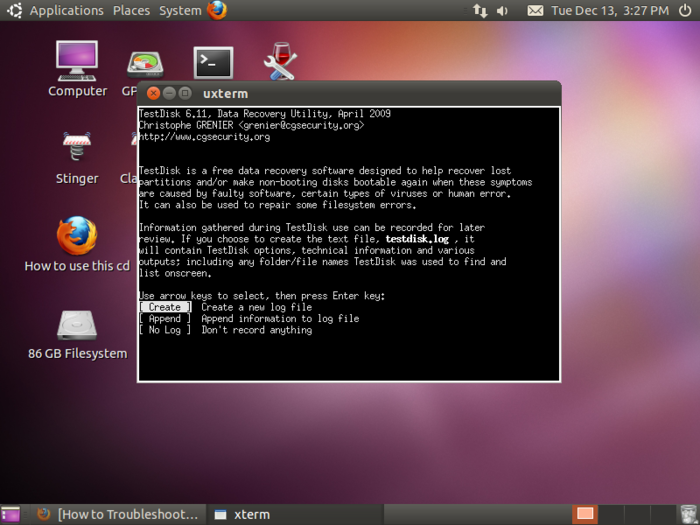700x525 pixels.
Task: Open the mail messaging indicator
Action: click(x=535, y=10)
